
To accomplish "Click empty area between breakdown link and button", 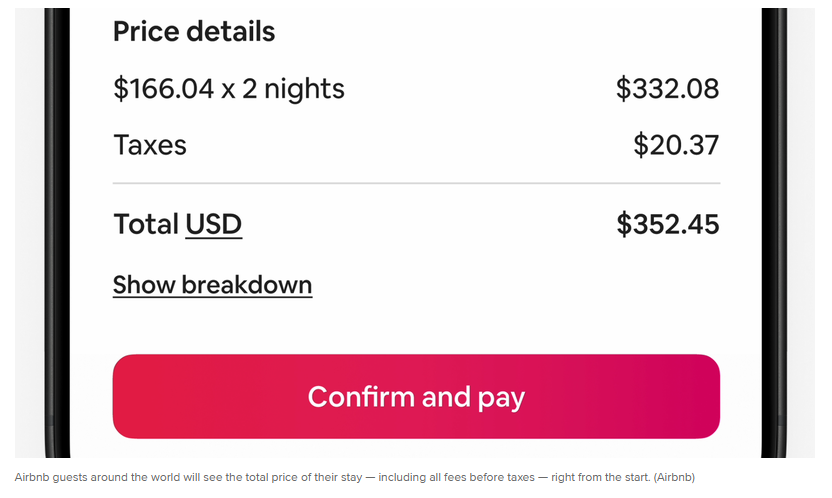I will pyautogui.click(x=416, y=327).
